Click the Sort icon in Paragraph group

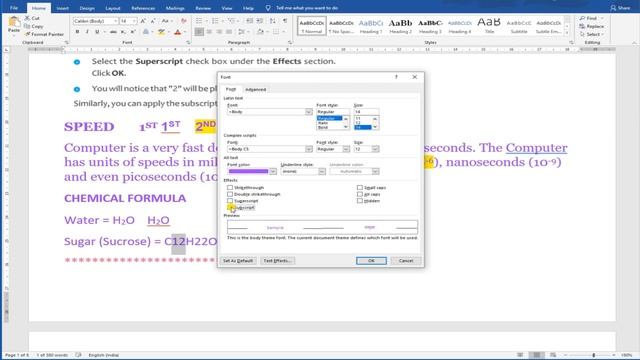pos(273,21)
